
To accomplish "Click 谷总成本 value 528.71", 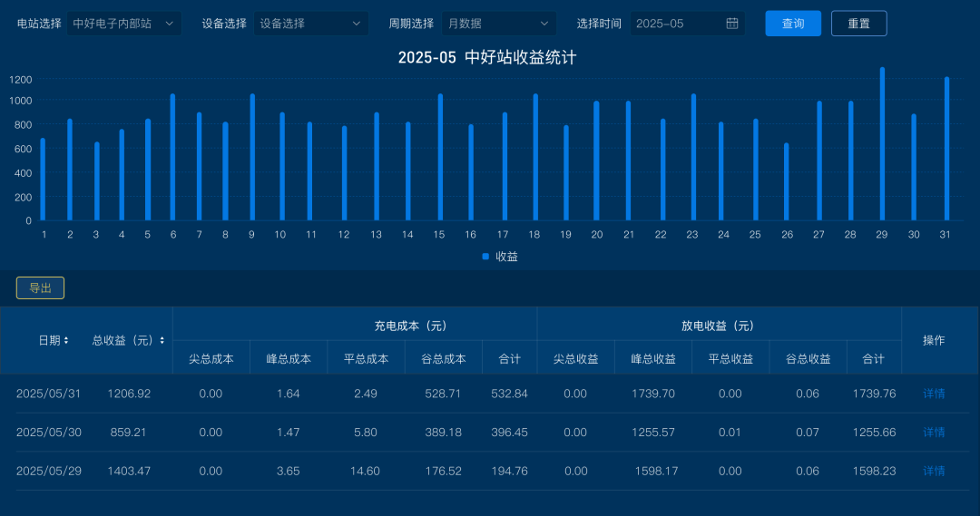I will pos(443,394).
